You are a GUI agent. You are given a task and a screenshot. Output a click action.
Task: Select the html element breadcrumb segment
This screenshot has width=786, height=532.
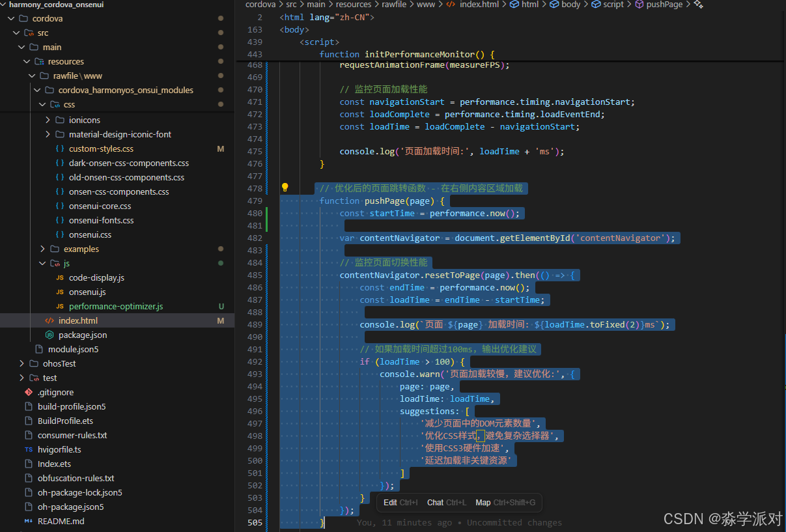tap(530, 5)
